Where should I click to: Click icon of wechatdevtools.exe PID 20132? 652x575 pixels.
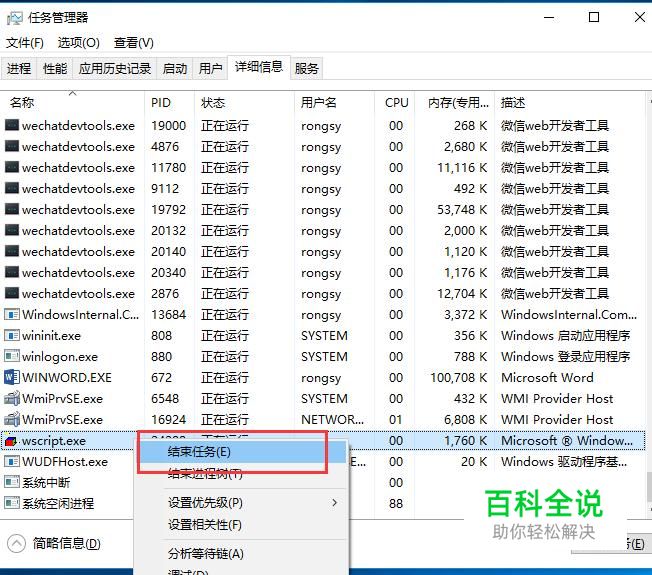(x=12, y=230)
